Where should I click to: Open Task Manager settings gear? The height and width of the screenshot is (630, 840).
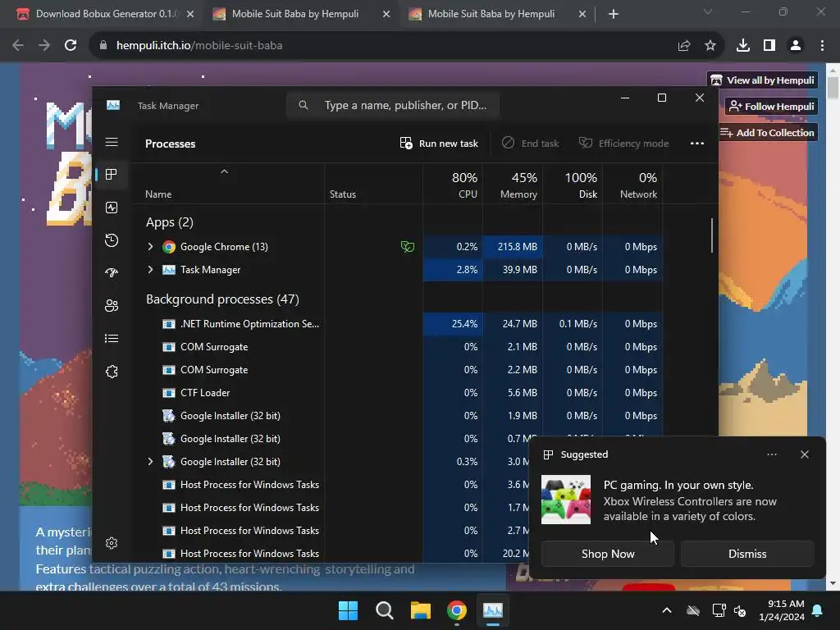pos(112,543)
